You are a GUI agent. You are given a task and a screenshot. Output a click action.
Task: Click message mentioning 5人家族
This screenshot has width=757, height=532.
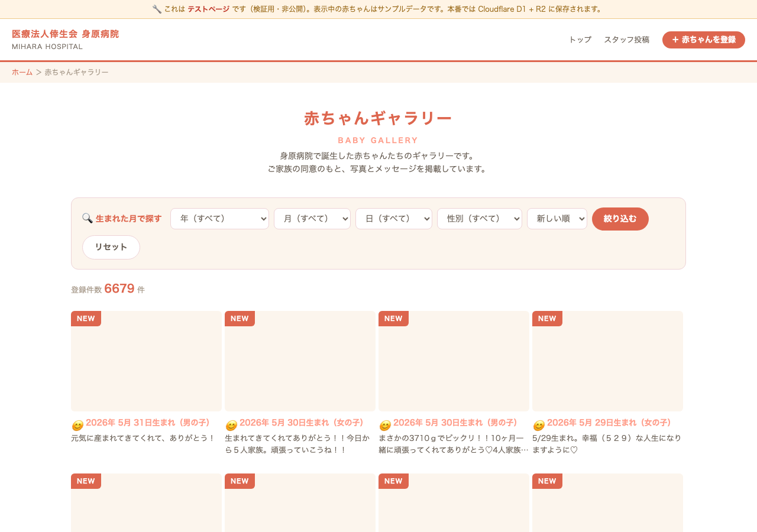(297, 444)
